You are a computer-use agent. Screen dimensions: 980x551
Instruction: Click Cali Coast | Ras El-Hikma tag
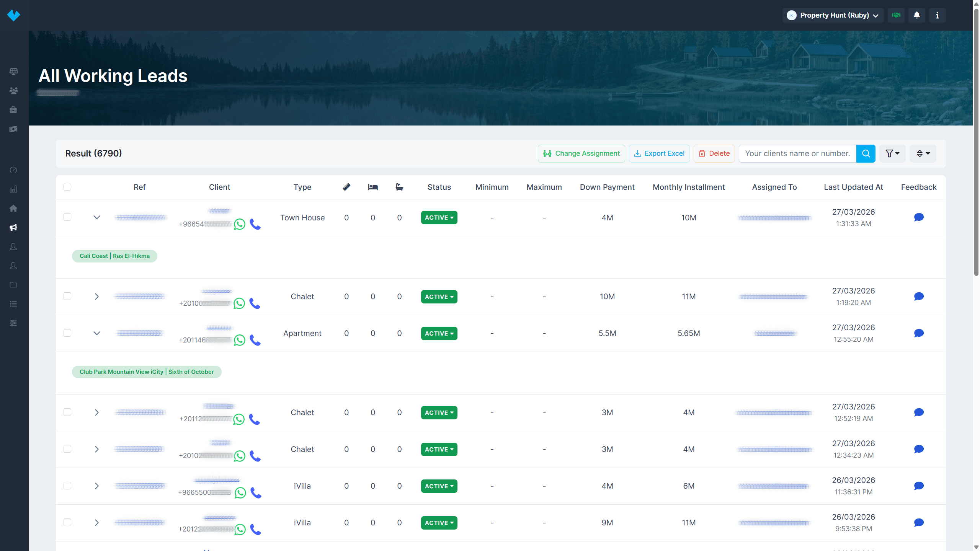114,256
